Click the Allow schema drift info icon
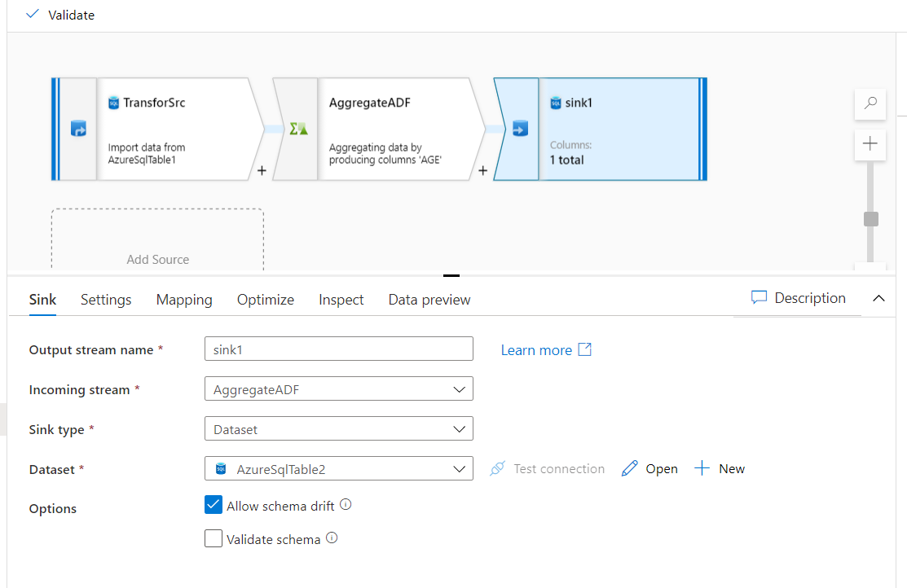Screen dimensions: 907x588 click(x=346, y=503)
